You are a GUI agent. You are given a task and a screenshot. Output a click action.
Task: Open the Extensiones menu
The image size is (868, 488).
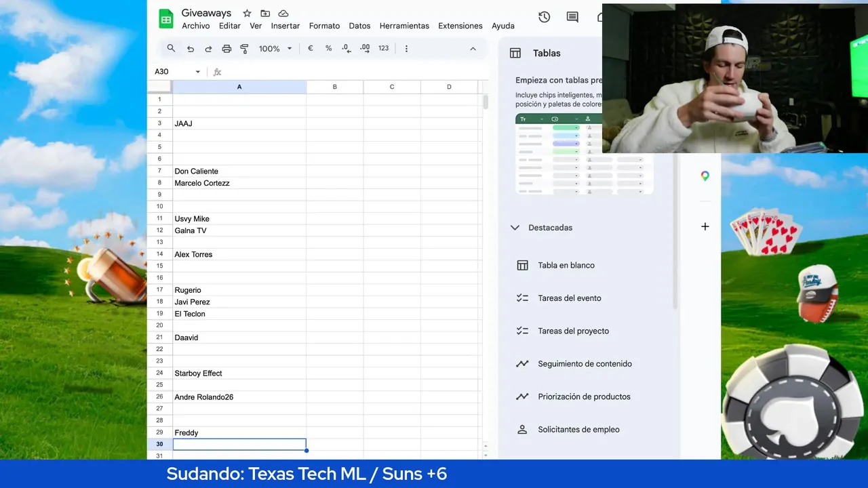pos(460,26)
